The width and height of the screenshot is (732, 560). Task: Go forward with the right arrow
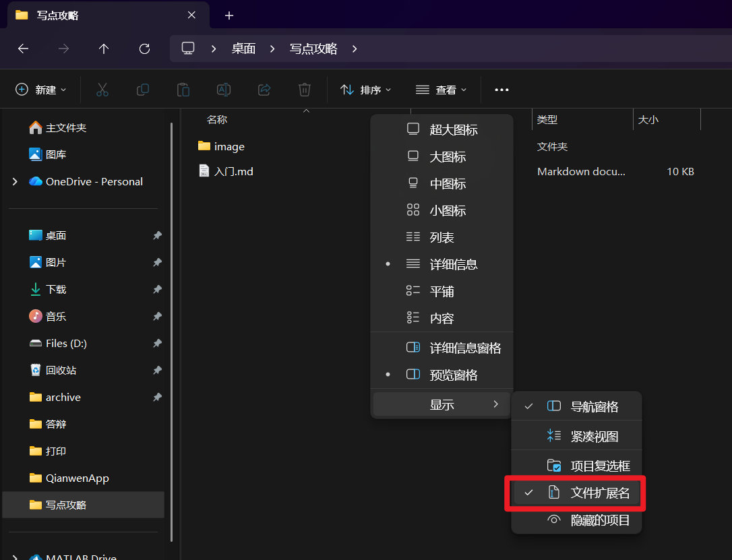pos(63,49)
